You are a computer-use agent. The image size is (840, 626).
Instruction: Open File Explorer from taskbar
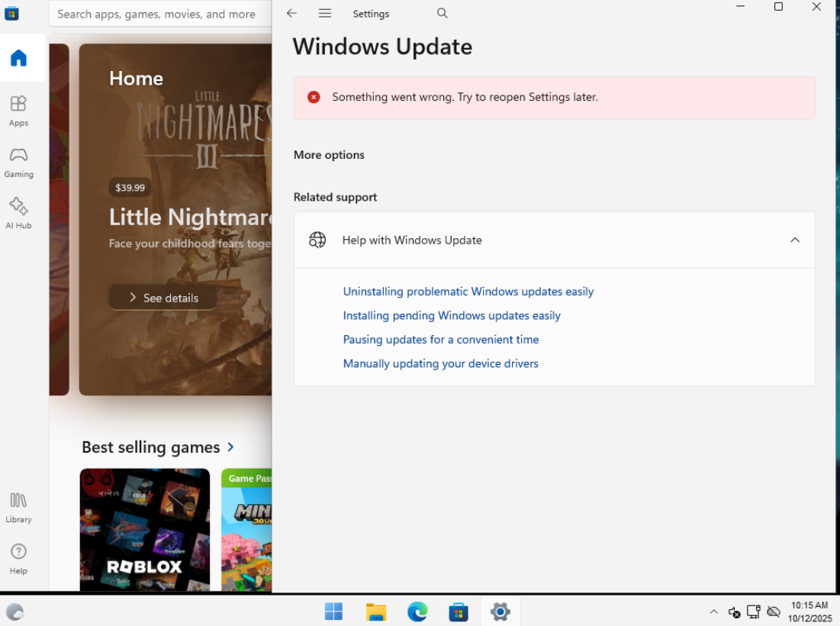pos(375,611)
